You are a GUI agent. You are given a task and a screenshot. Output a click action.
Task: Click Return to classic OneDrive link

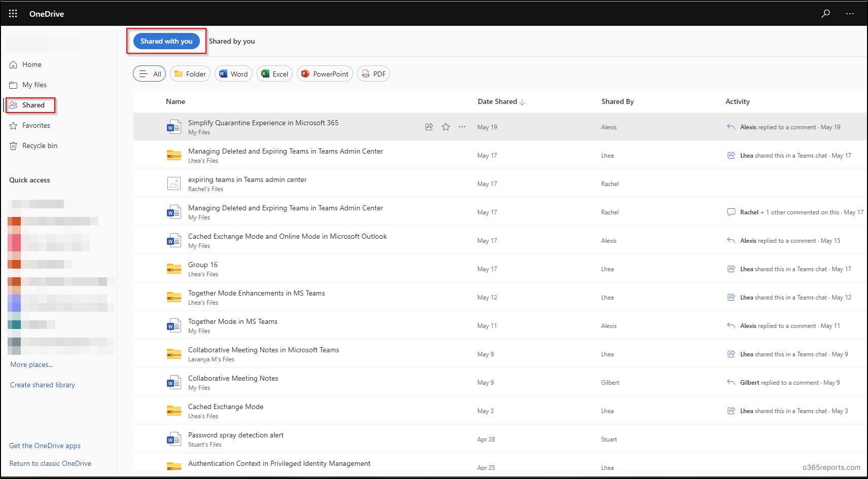[x=50, y=463]
